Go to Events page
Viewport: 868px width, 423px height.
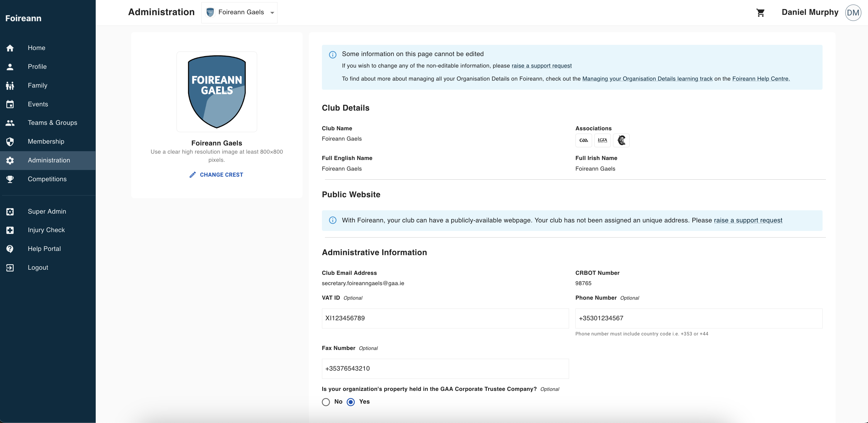tap(48, 104)
